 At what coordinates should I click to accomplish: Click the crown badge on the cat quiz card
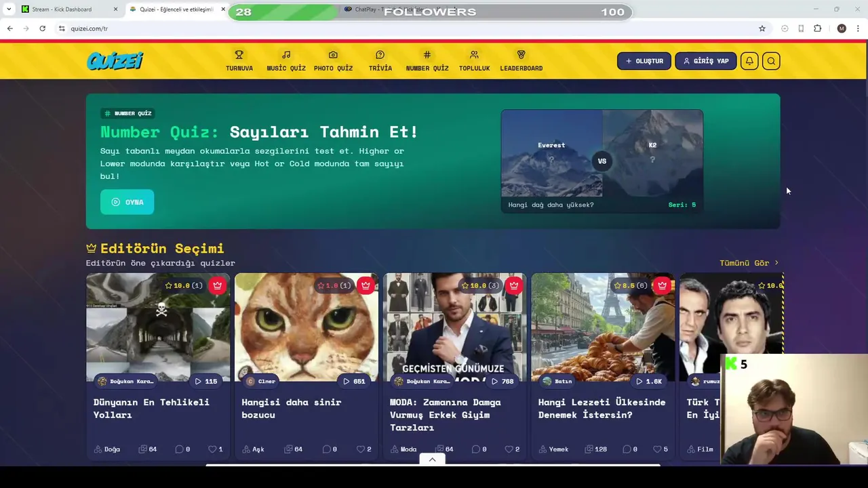tap(366, 285)
